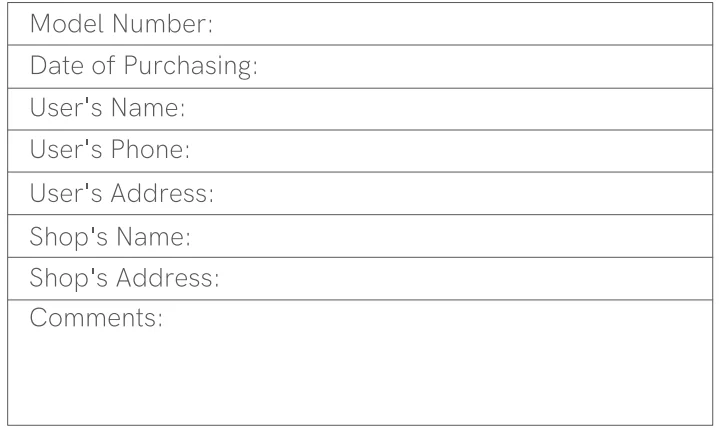The image size is (719, 430).
Task: Click the word "Purchasing" in the date row
Action: (200, 66)
